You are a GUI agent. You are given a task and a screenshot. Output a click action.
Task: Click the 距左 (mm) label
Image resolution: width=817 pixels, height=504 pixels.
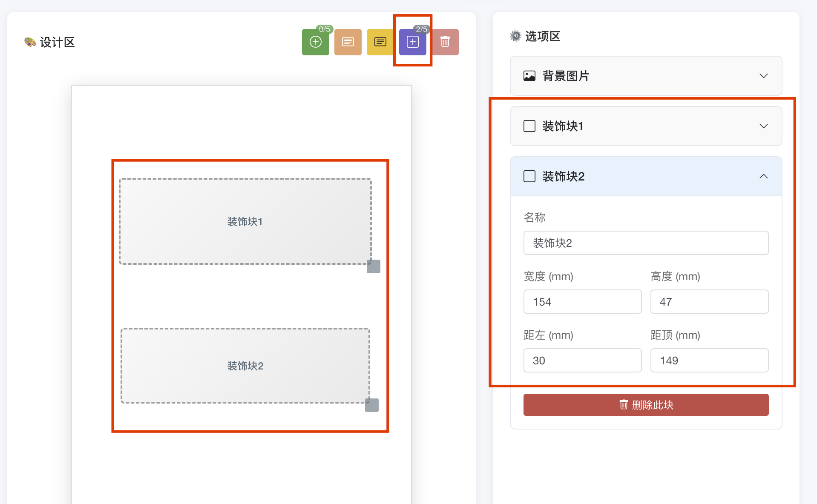[x=548, y=335]
